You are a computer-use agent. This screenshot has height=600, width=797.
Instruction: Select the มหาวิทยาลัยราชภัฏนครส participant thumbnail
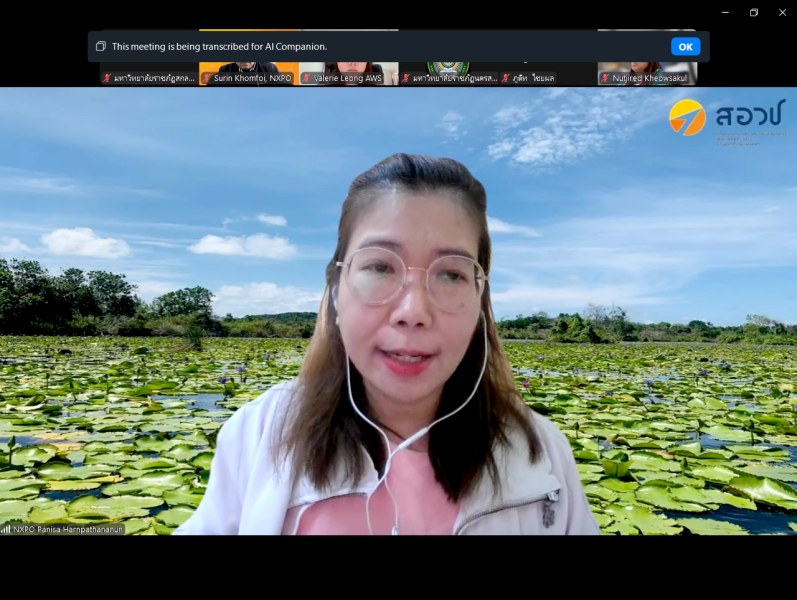(448, 68)
